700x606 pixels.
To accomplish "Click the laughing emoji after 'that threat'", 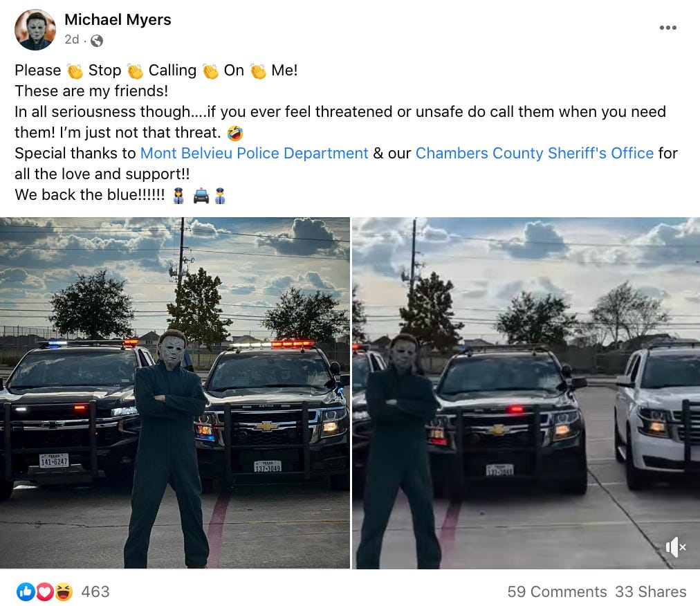I will [x=234, y=133].
